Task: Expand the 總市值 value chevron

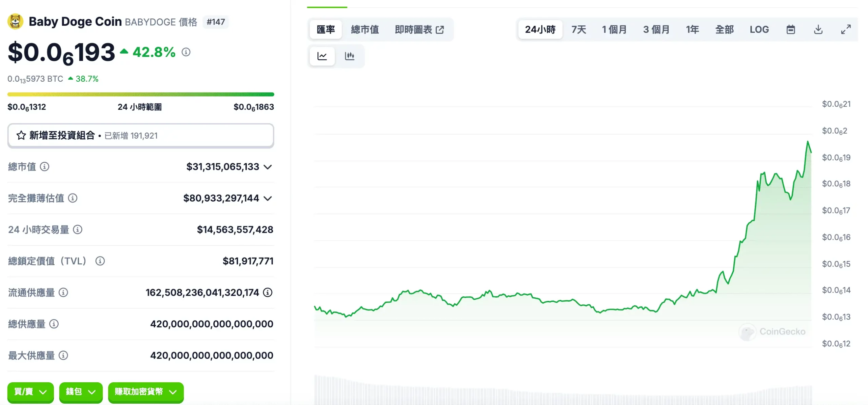Action: click(x=268, y=167)
